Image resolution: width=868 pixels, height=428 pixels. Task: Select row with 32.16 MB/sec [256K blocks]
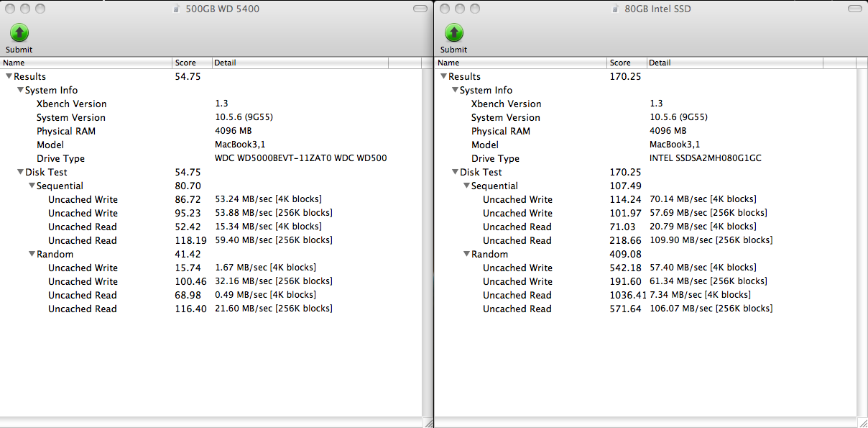(x=211, y=281)
